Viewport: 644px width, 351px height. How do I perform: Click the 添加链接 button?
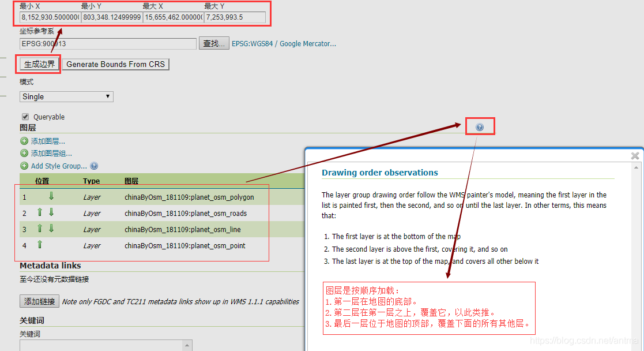tap(39, 301)
